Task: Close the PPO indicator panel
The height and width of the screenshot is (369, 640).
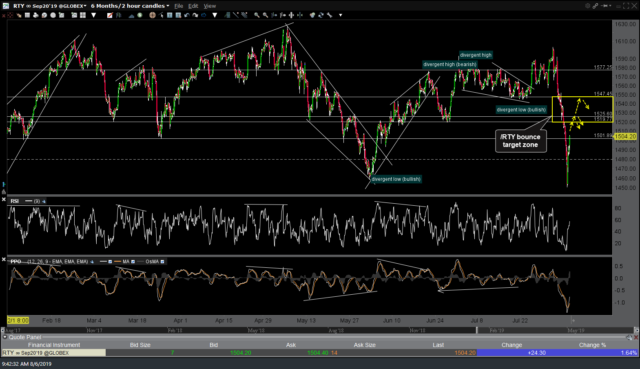Action: point(4,260)
